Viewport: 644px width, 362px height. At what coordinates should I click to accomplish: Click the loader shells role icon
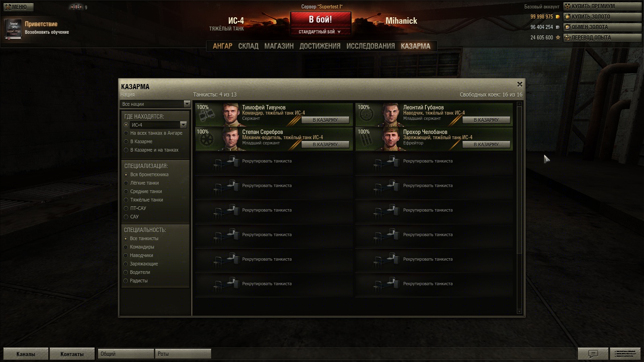[366, 140]
